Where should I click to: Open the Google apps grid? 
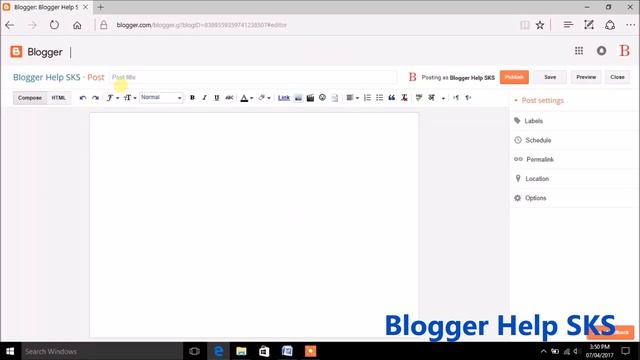[x=579, y=51]
